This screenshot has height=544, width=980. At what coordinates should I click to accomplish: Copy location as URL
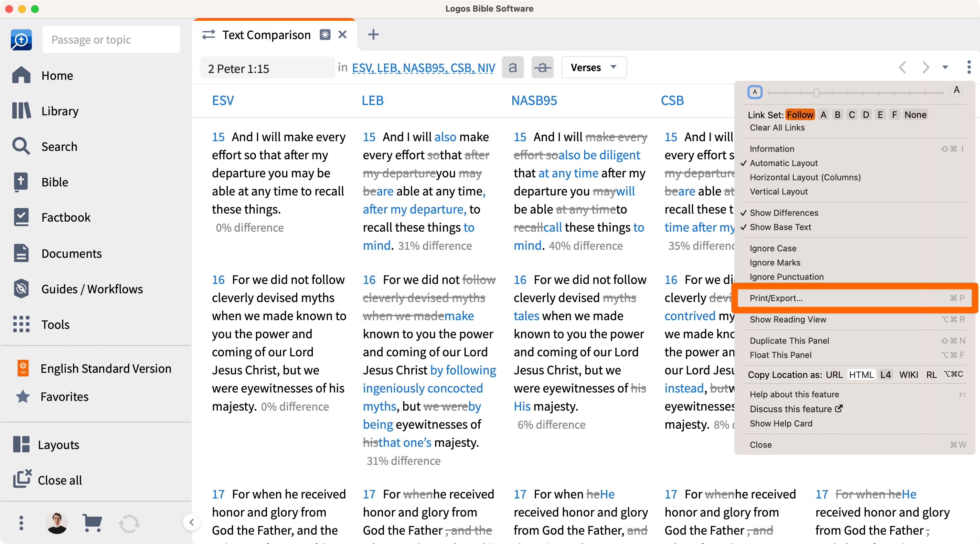coord(834,374)
